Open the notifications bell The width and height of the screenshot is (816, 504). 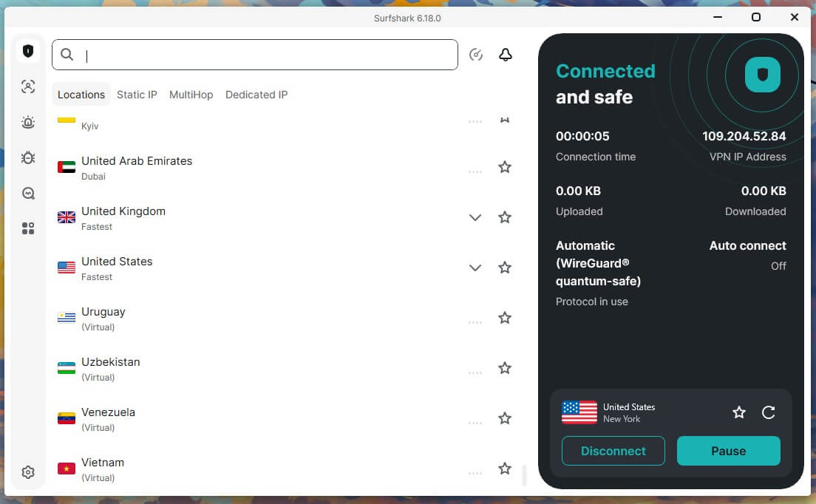coord(506,55)
